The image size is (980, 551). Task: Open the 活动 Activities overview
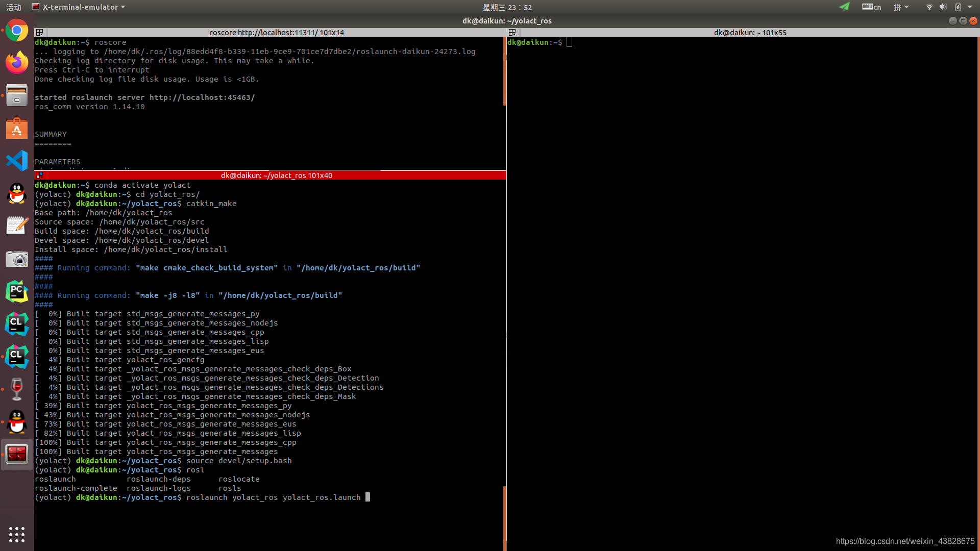pyautogui.click(x=14, y=7)
